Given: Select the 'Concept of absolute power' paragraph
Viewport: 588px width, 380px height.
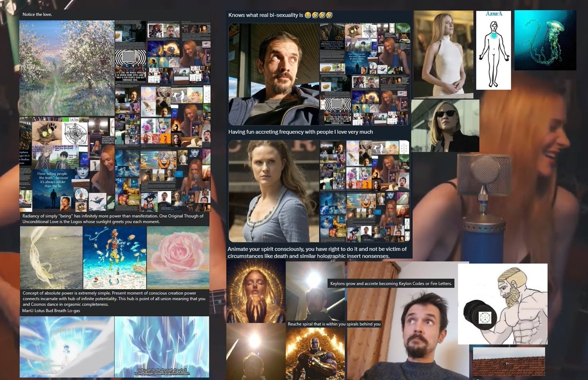Looking at the screenshot, I should pos(114,299).
